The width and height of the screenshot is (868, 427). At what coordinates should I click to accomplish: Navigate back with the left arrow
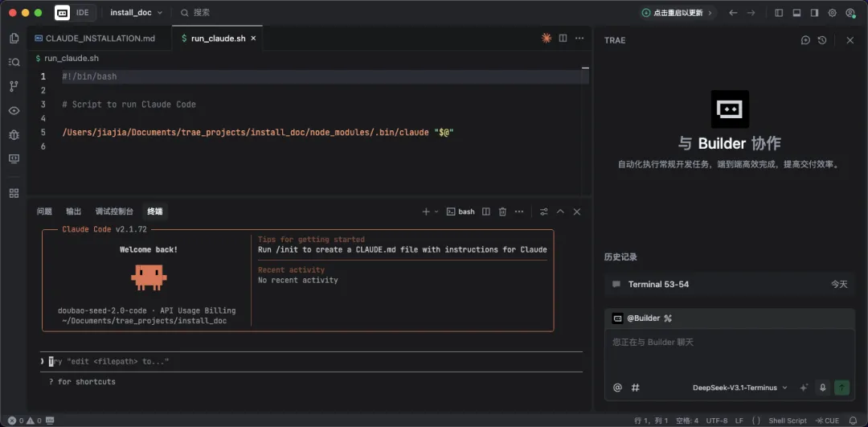[733, 12]
